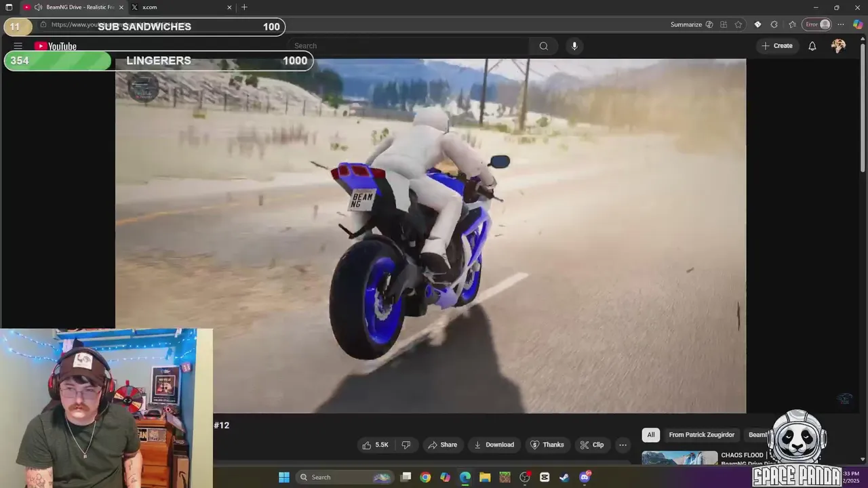Click the Copilot rewrite icon beside Summarize
Viewport: 868px width, 488px height.
click(709, 24)
